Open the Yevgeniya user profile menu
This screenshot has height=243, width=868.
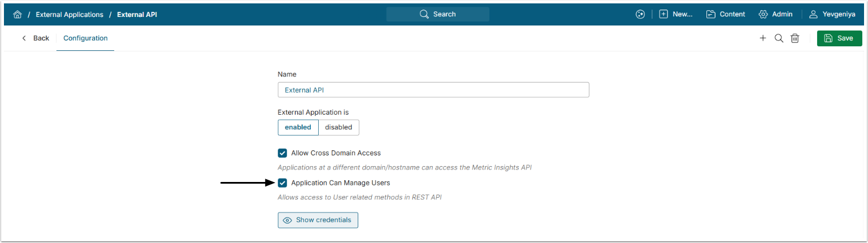[x=832, y=14]
